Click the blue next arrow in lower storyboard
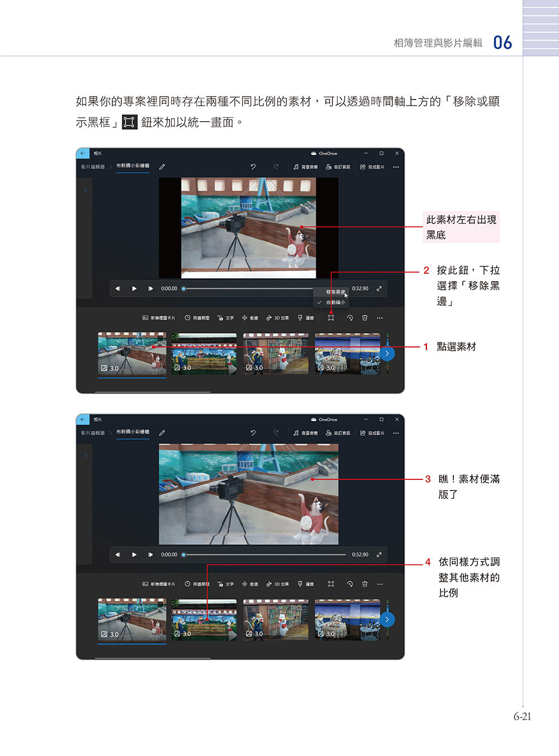The image size is (559, 756). coord(387,619)
